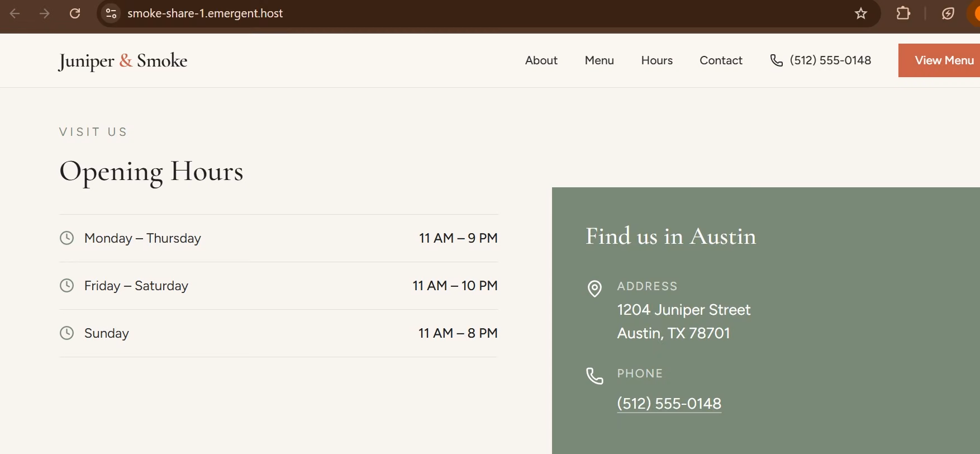This screenshot has height=454, width=980.
Task: Go to the Hours navigation link
Action: (x=656, y=60)
